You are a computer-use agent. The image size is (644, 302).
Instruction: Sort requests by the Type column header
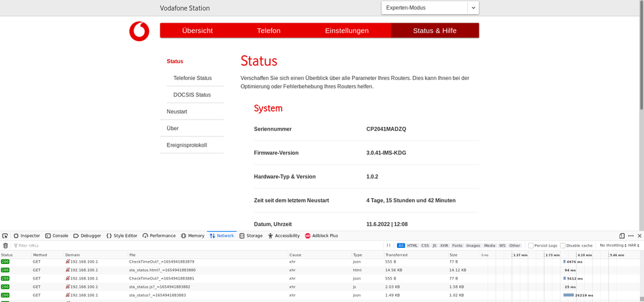[367, 255]
